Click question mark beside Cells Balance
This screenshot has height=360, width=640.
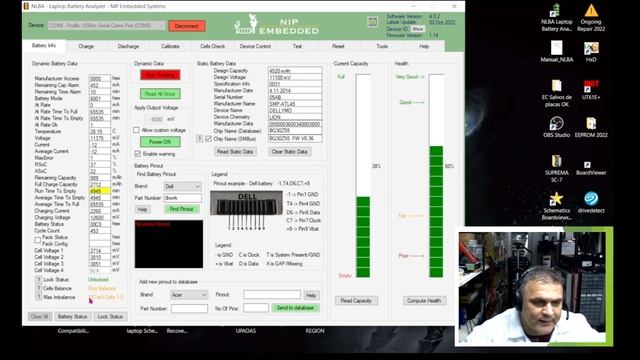click(x=39, y=288)
